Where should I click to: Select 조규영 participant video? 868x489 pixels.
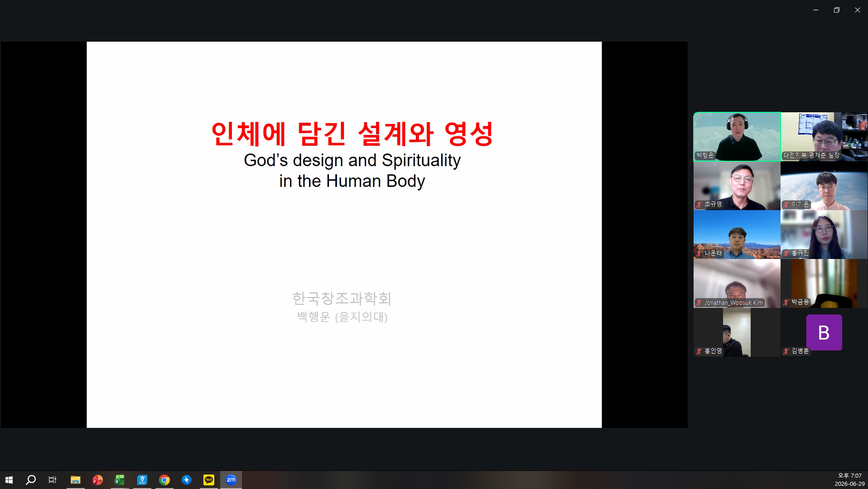(x=737, y=186)
